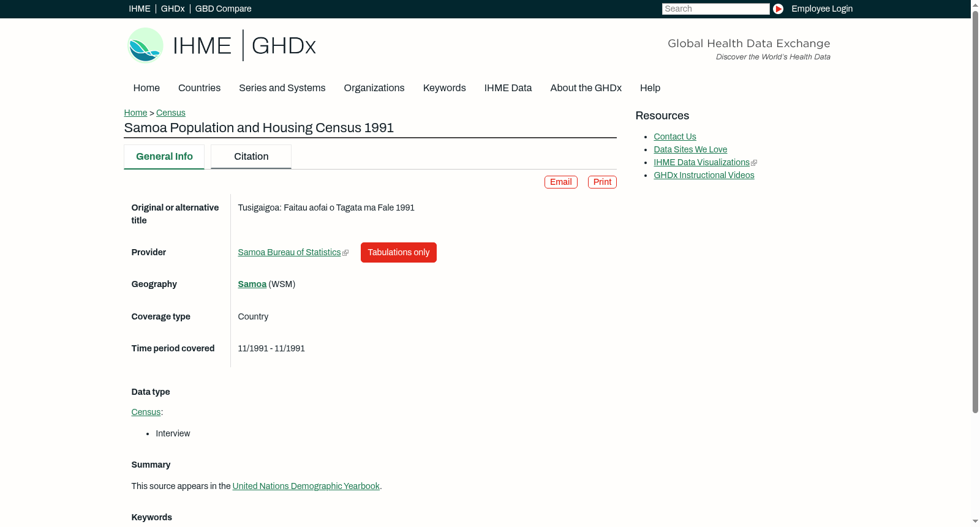Focus the Search input field
Viewport: 980px width, 527px height.
pos(715,9)
